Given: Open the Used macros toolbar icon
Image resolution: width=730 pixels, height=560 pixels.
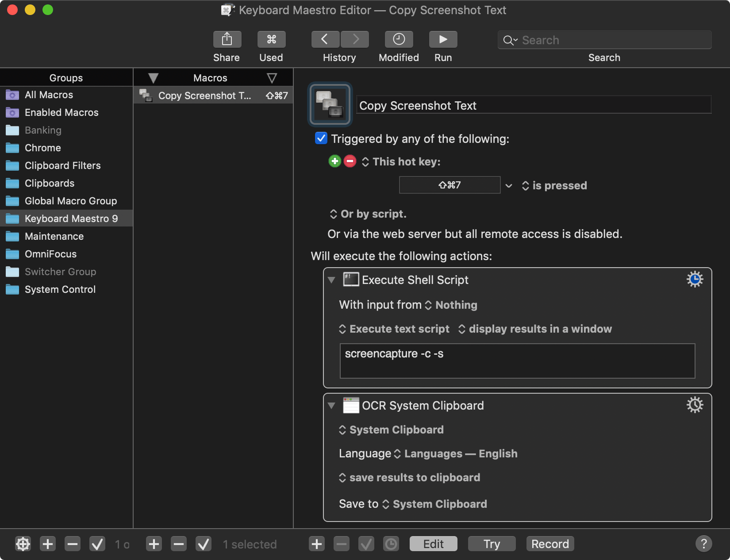Looking at the screenshot, I should pyautogui.click(x=271, y=39).
